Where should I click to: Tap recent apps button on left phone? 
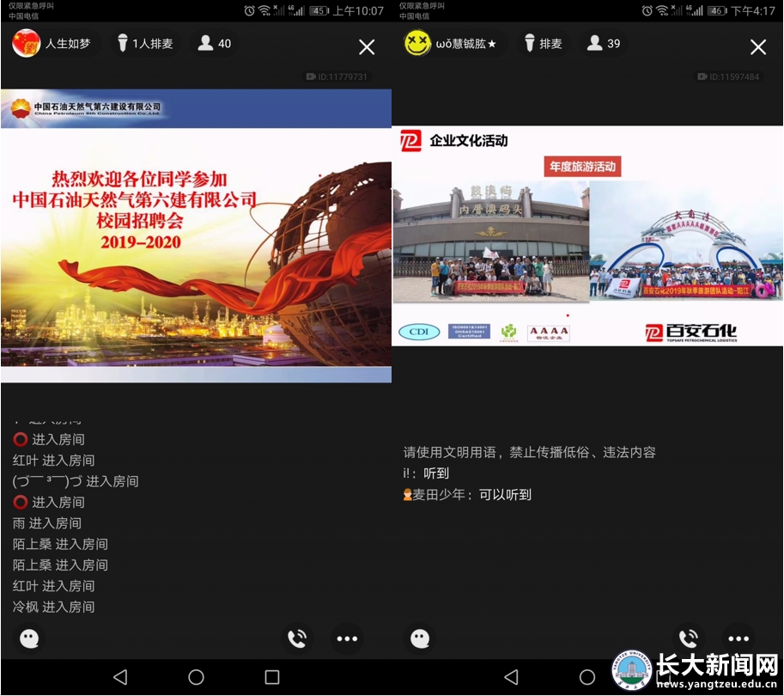tap(272, 677)
